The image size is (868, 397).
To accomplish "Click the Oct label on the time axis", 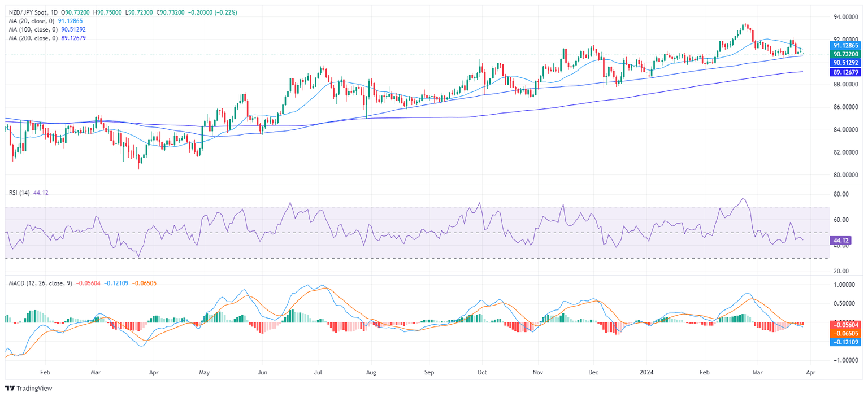I will coord(482,373).
